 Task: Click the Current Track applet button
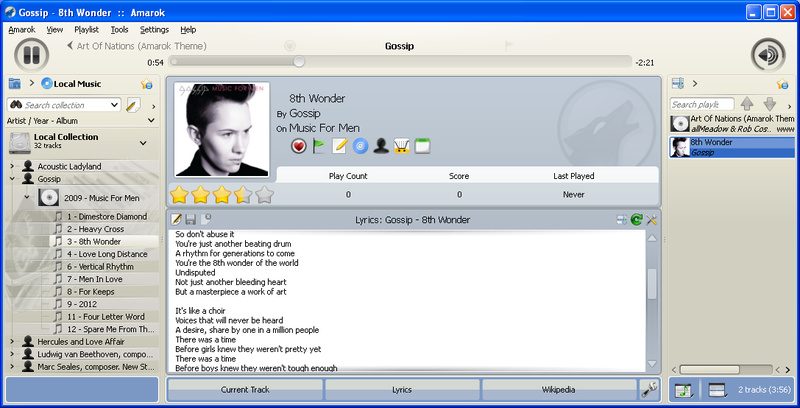(245, 390)
